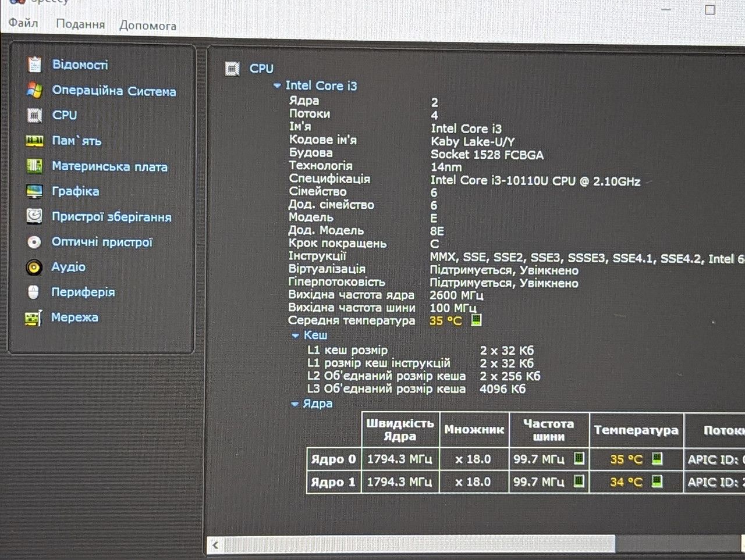Click the Пристрої зберігання drive icon
This screenshot has width=745, height=560.
pos(35,216)
